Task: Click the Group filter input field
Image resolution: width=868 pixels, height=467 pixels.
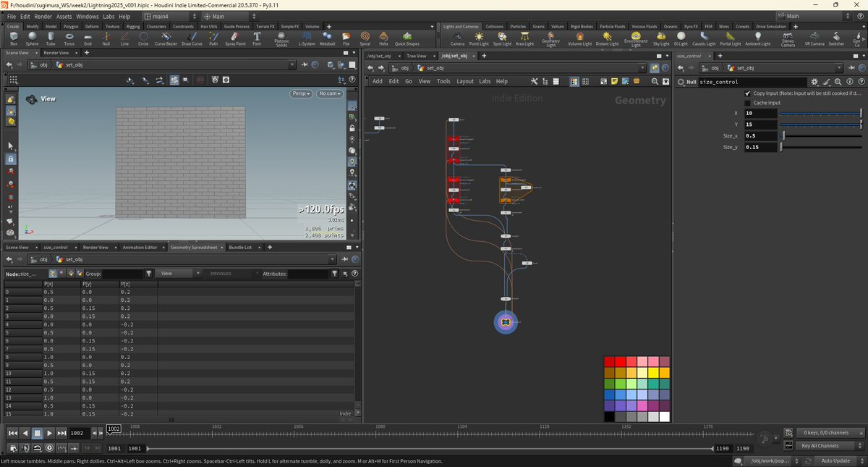Action: 123,274
